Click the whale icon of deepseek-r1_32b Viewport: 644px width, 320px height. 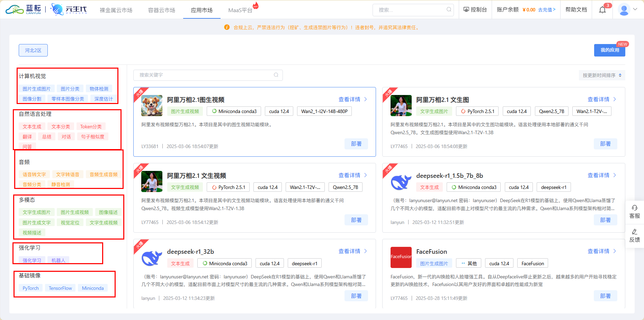point(152,258)
